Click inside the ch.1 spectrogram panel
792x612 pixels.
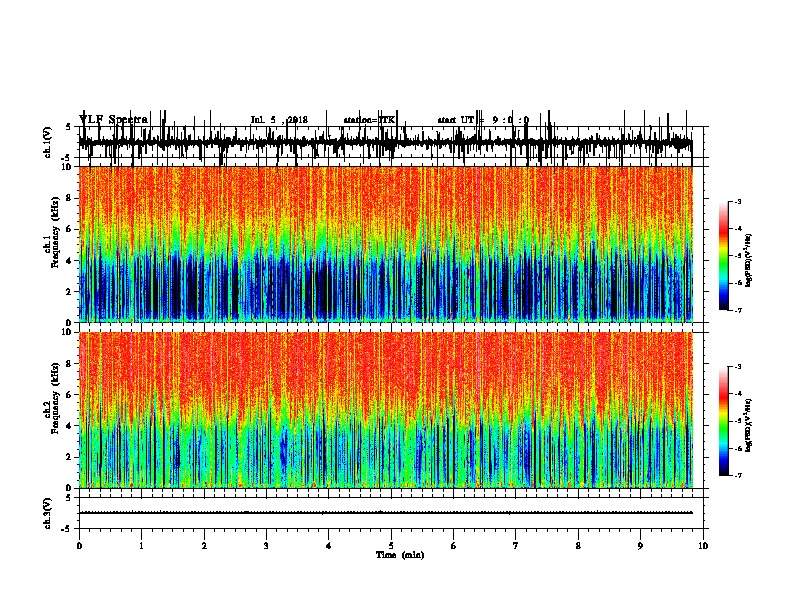click(385, 244)
